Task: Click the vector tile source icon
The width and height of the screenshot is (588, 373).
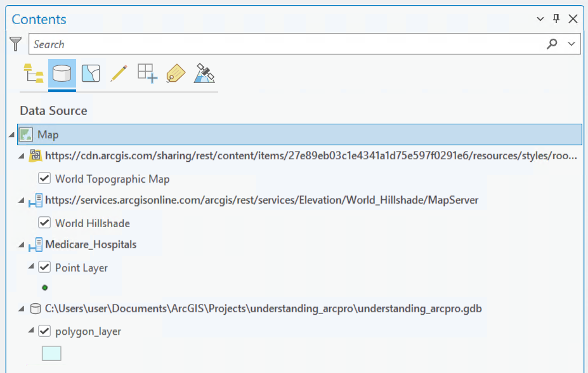Action: [36, 155]
